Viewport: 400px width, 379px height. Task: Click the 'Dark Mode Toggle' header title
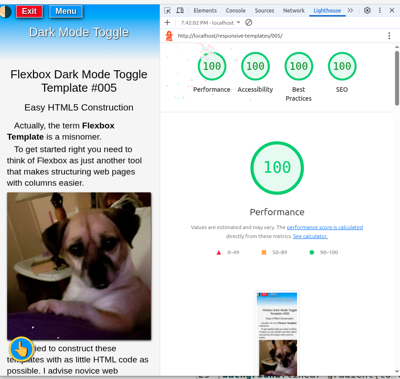(79, 32)
